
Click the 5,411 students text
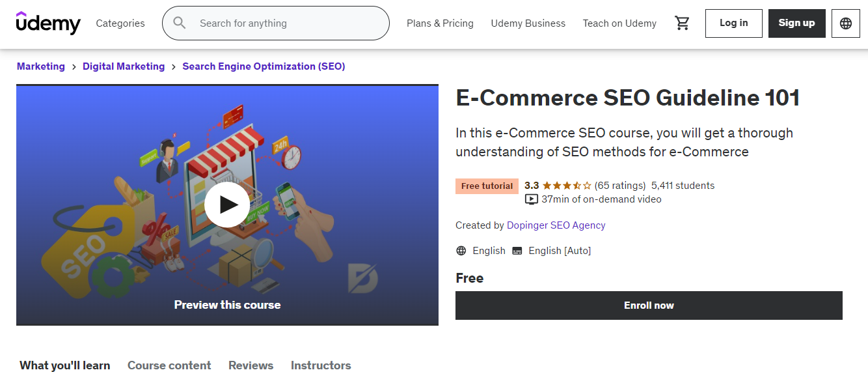pyautogui.click(x=683, y=186)
